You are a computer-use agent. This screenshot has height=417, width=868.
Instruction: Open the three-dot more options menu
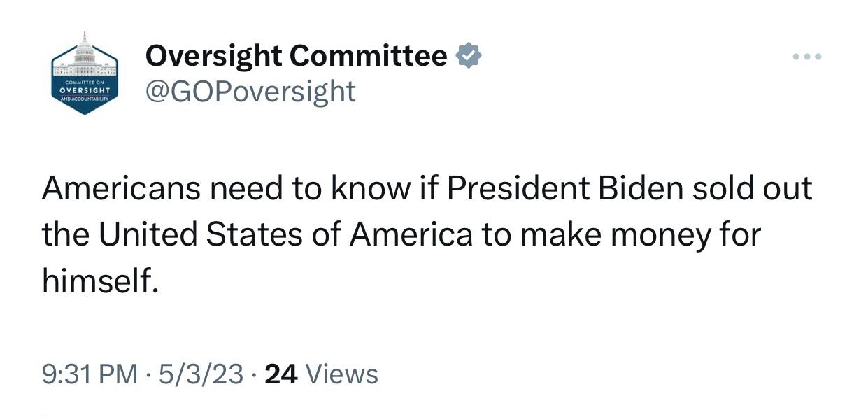pyautogui.click(x=806, y=57)
